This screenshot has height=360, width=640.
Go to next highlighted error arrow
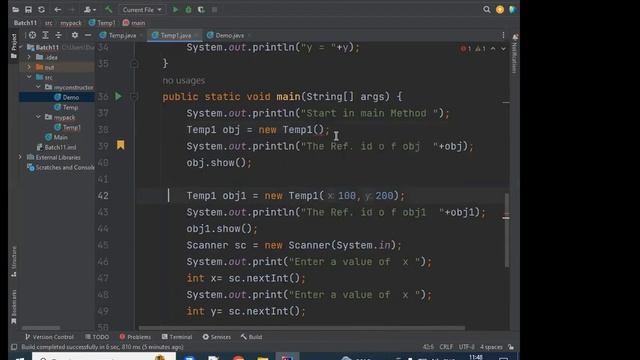point(503,49)
